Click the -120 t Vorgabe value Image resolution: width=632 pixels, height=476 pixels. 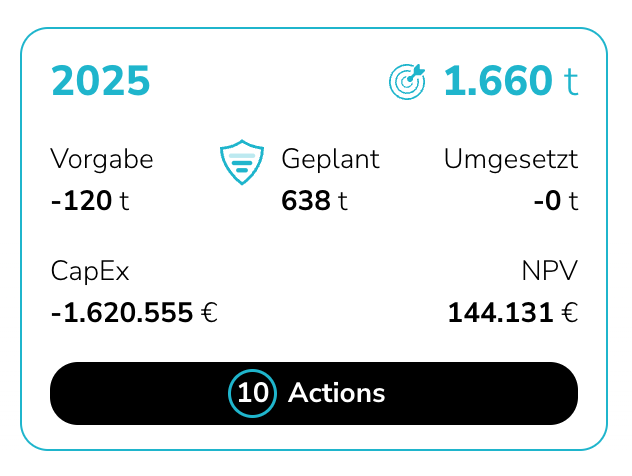click(x=90, y=201)
